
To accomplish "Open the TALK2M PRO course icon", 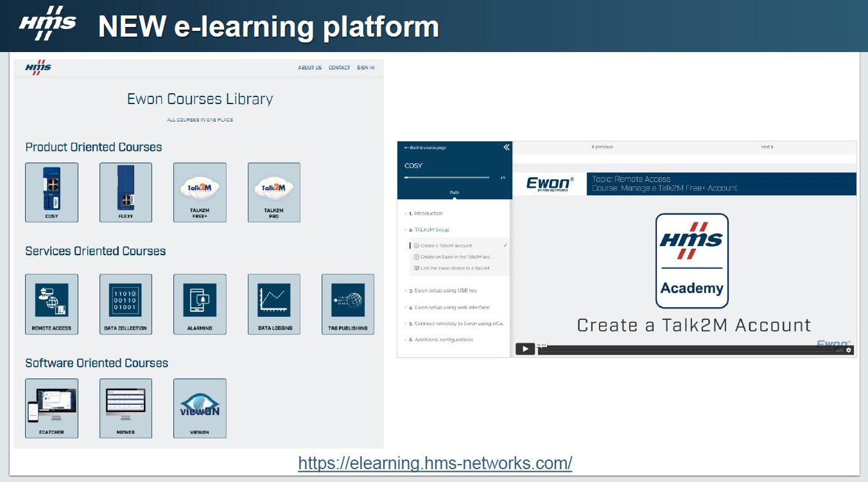I will click(273, 192).
